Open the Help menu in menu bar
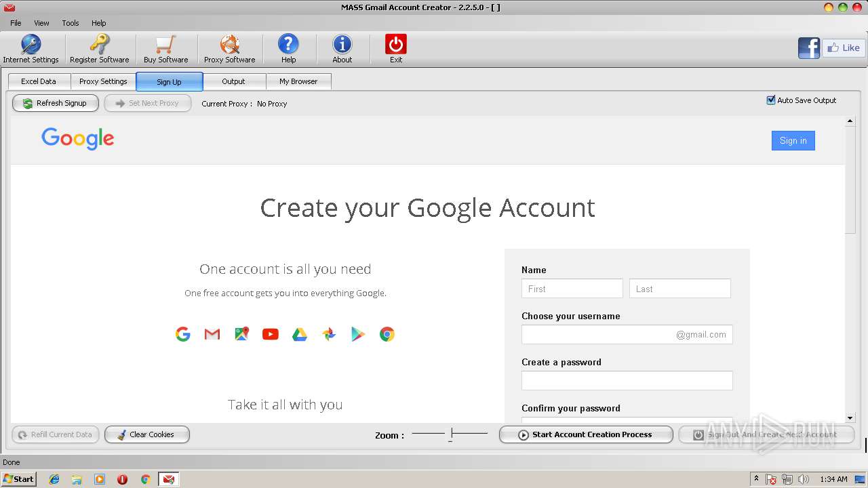This screenshot has width=868, height=488. [99, 23]
